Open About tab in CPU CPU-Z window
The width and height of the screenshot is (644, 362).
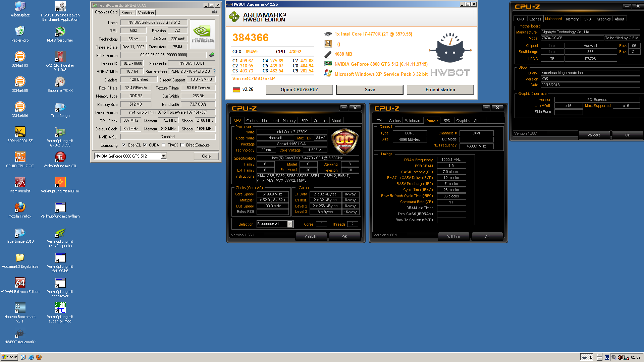tap(336, 121)
